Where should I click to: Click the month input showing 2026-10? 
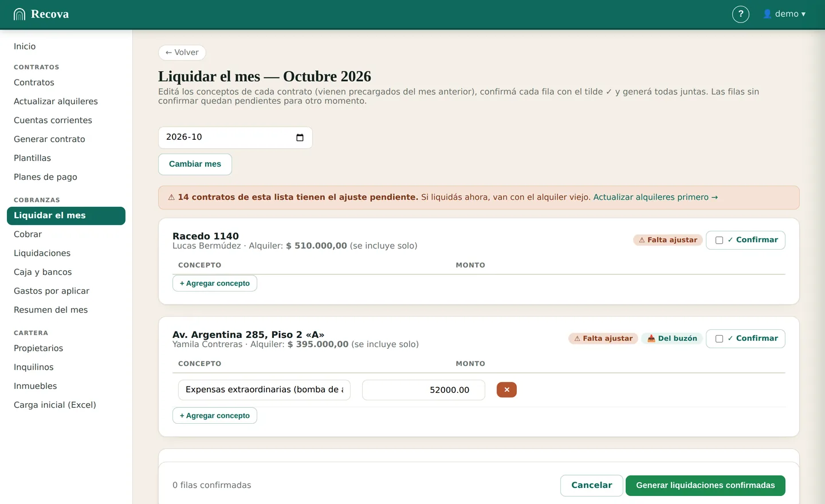[235, 137]
